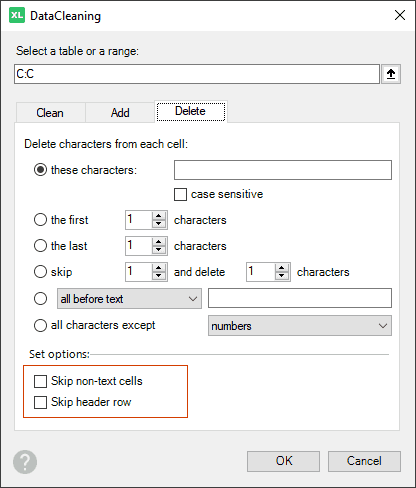The width and height of the screenshot is (416, 488).
Task: Increase the first characters count spinner
Action: 159,216
